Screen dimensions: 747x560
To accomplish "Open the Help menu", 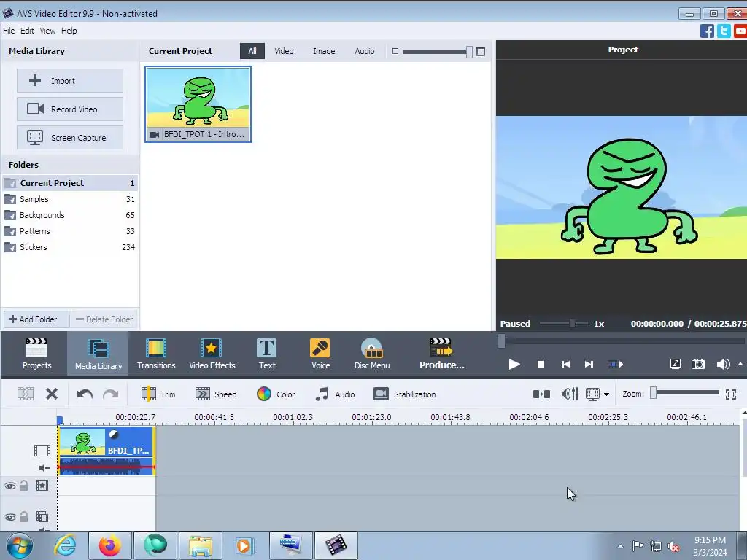I will [69, 31].
